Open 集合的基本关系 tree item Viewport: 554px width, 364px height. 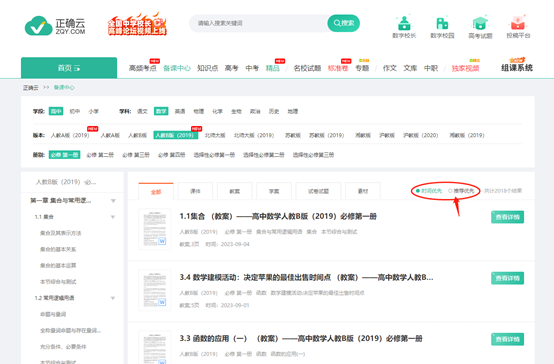pyautogui.click(x=58, y=249)
